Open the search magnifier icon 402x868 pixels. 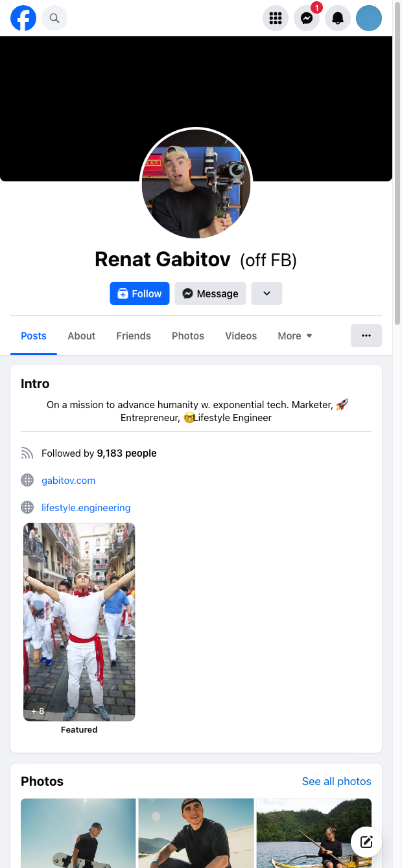(54, 18)
